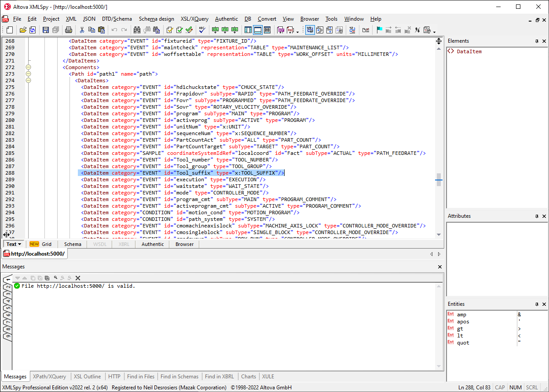Open dropdown arrow beside text settings icon
Screen dimensions: 549x392
pos(435,32)
